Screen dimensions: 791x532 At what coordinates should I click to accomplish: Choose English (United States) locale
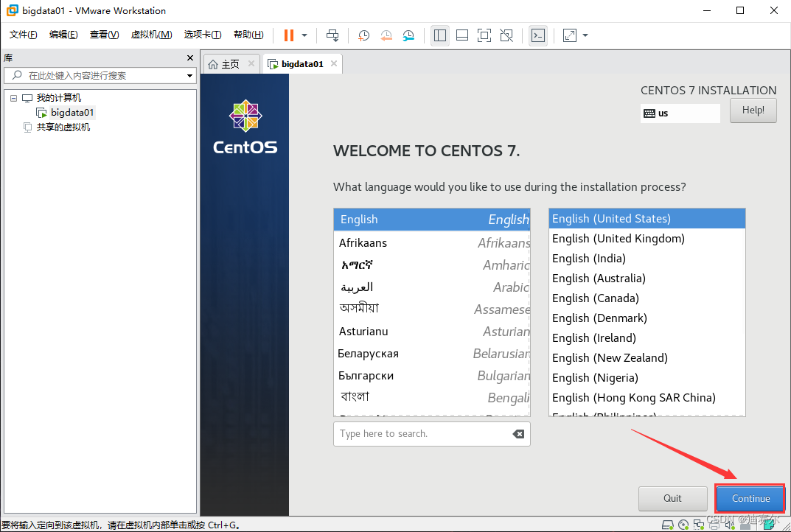[647, 219]
